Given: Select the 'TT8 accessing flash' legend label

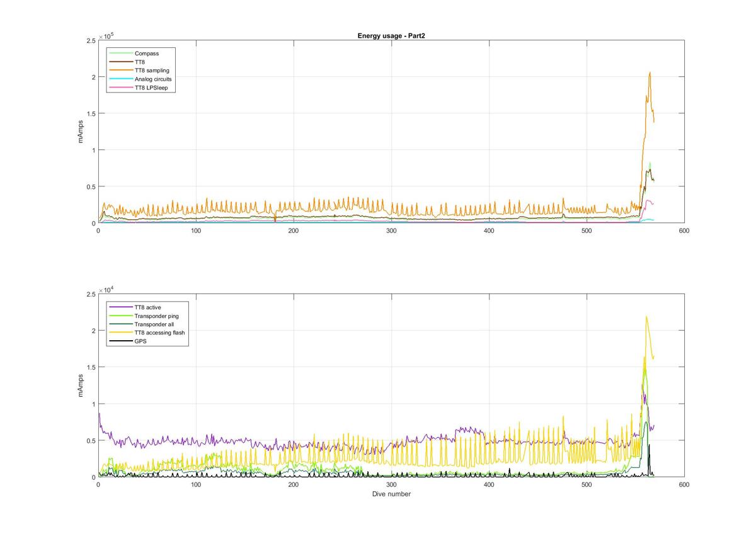Looking at the screenshot, I should [159, 333].
